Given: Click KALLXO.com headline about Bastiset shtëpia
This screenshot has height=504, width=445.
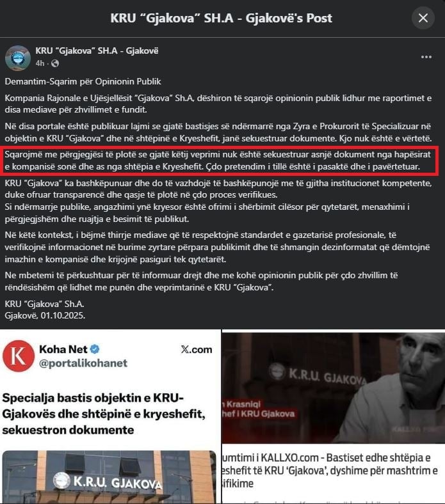Looking at the screenshot, I should click(330, 470).
